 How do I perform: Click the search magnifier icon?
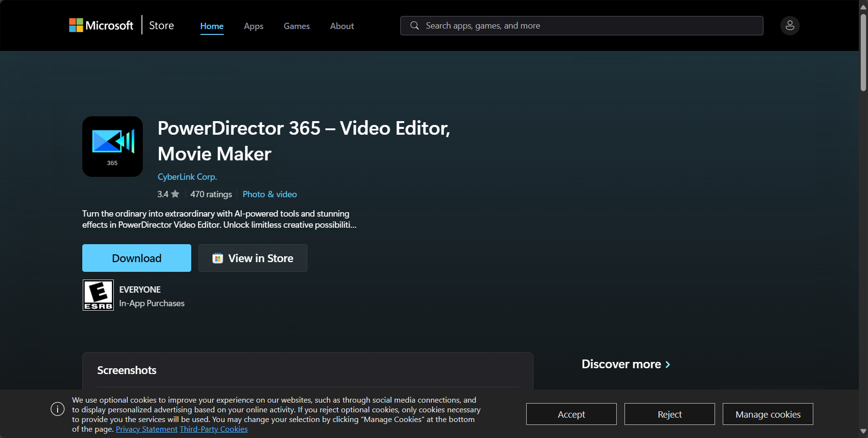(414, 26)
